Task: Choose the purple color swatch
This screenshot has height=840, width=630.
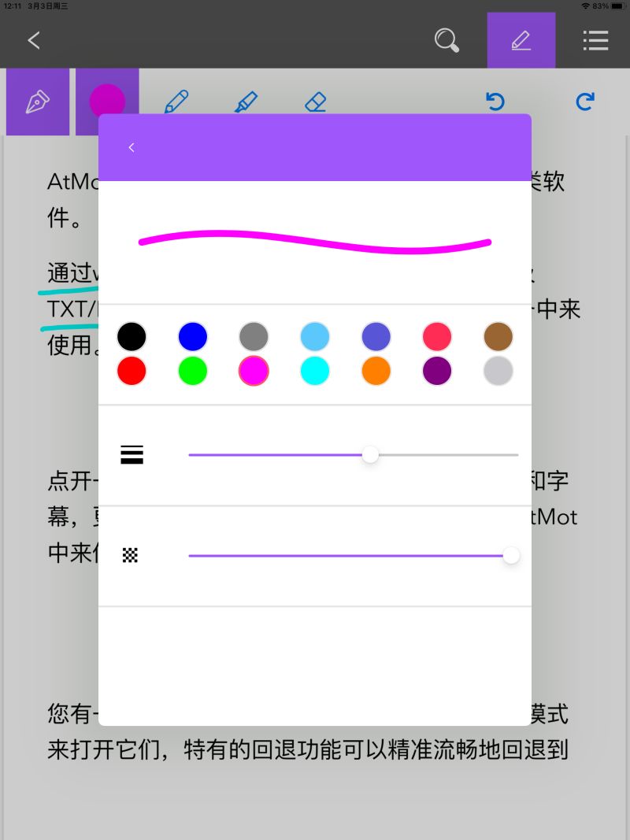Action: coord(437,371)
